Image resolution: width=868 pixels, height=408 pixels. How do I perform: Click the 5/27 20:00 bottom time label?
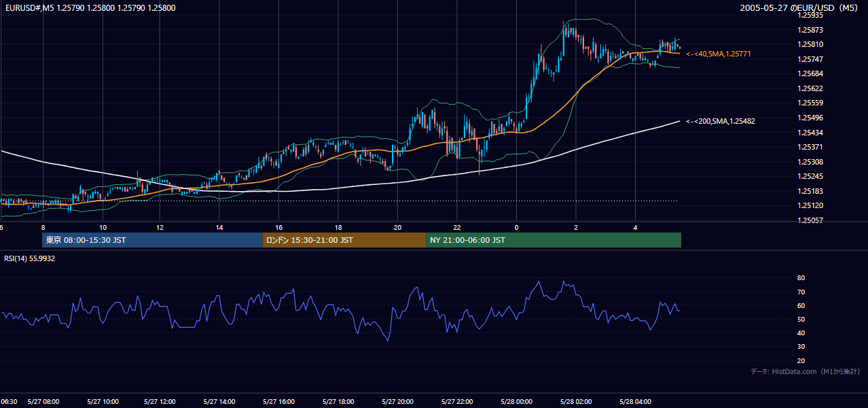point(399,401)
